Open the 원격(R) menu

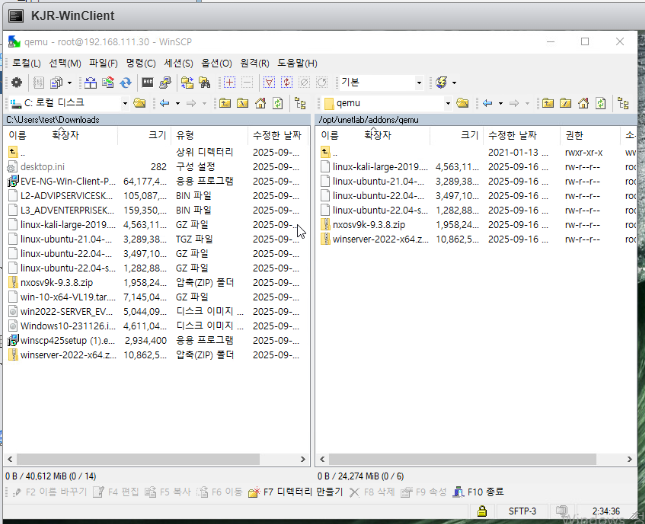255,63
